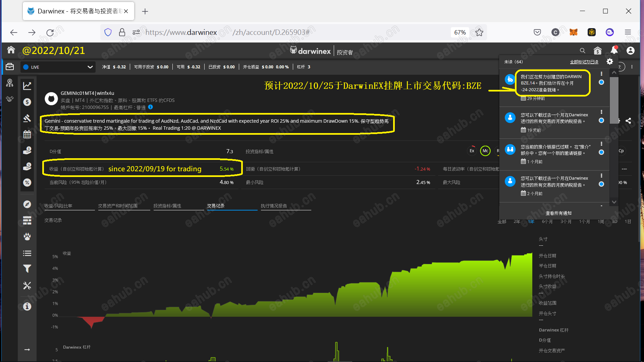Open the user account profile icon
644x362 pixels.
coord(631,51)
